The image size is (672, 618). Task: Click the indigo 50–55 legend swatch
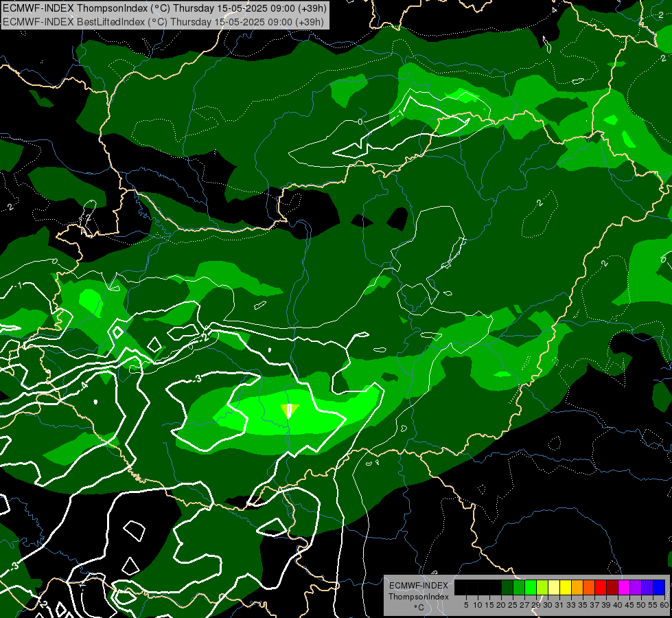click(647, 587)
